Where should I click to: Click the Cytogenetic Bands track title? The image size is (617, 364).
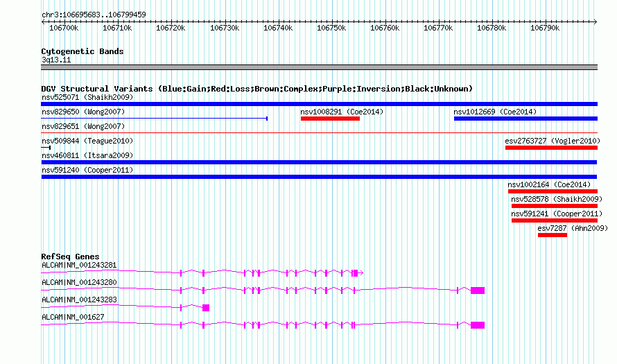(x=82, y=51)
